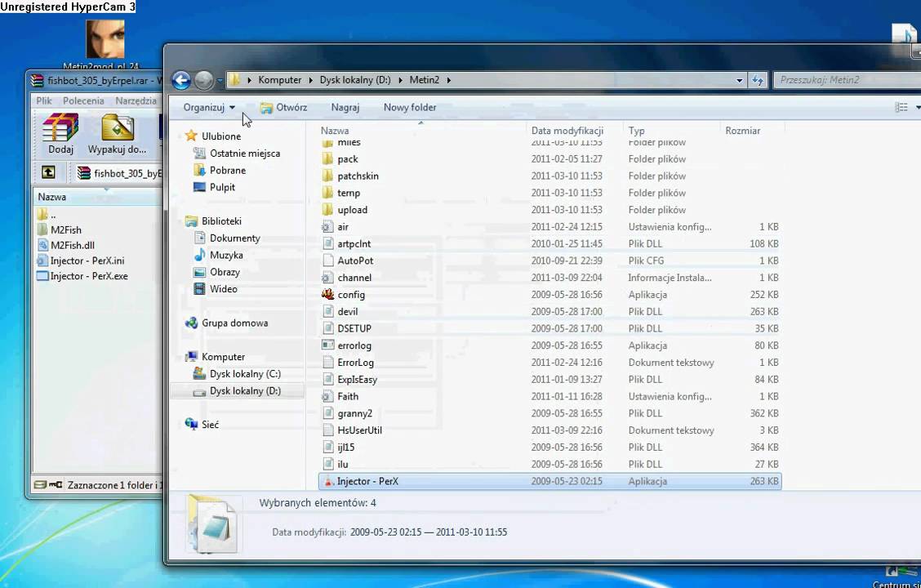
Task: Select the temp folder icon
Action: pos(327,193)
